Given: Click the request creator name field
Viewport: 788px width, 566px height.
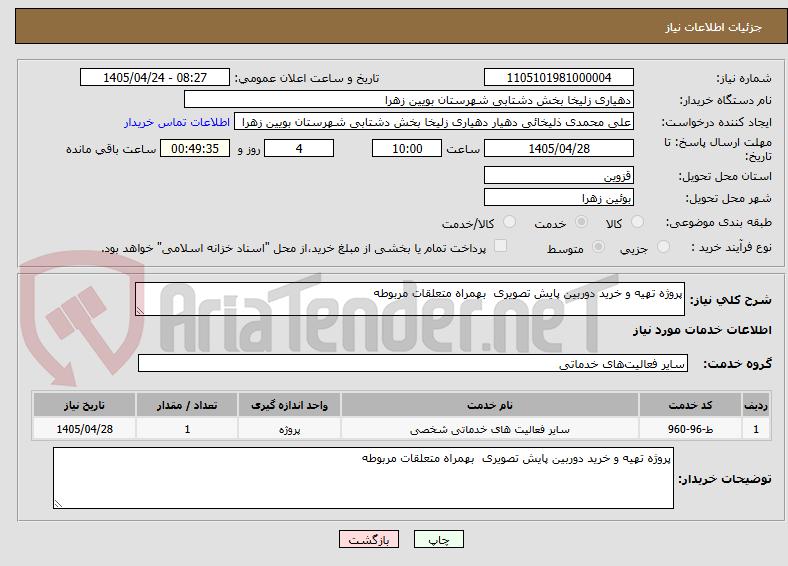Looking at the screenshot, I should (x=434, y=122).
